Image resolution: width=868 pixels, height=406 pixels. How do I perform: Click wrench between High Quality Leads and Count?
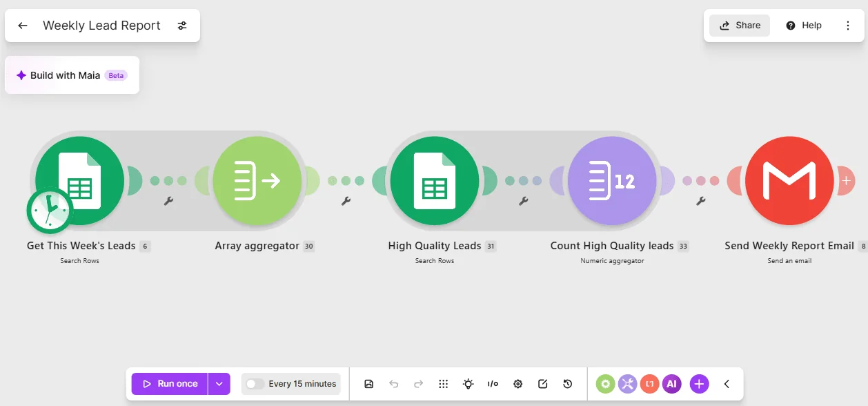[524, 201]
